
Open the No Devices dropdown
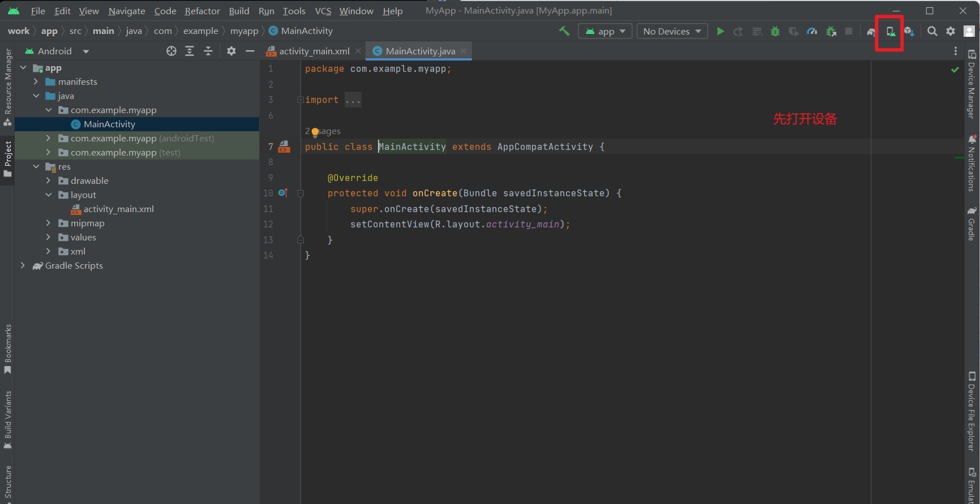pos(672,32)
